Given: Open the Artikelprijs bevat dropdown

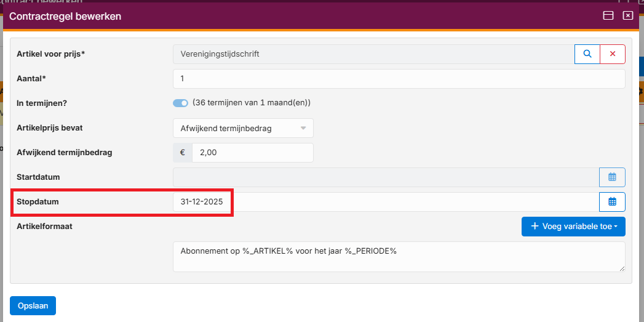Looking at the screenshot, I should click(x=243, y=128).
